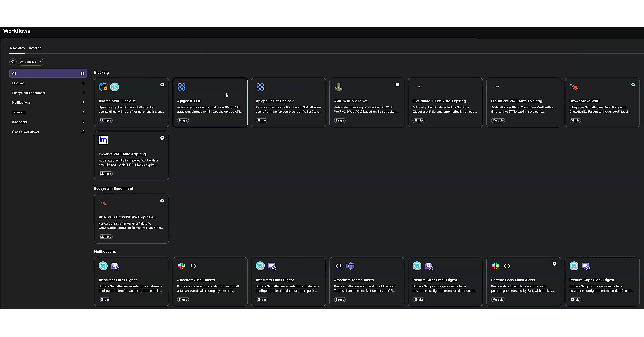Filter by Webhooks category in sidebar
This screenshot has width=644, height=337.
tap(48, 122)
